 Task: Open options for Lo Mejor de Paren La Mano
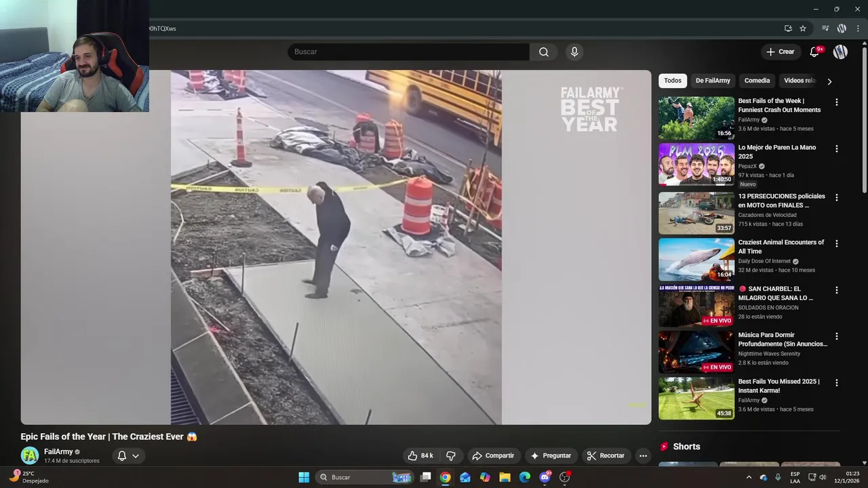[836, 148]
